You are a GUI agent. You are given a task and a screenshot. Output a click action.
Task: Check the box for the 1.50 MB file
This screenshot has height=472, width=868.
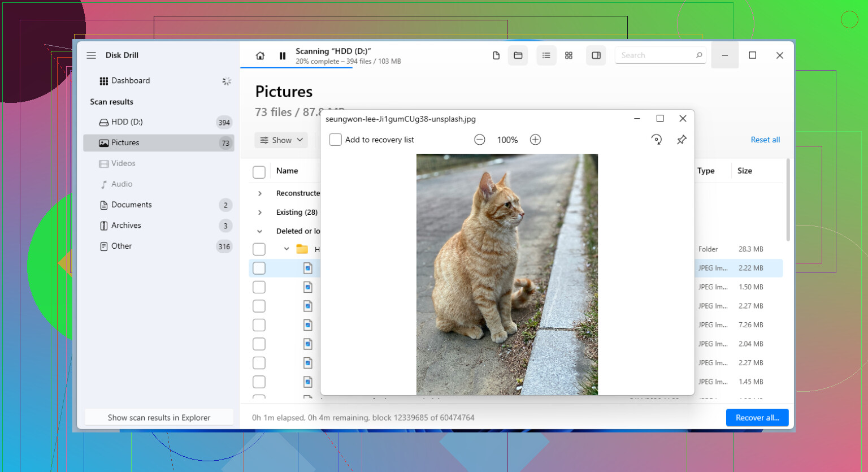click(x=259, y=287)
